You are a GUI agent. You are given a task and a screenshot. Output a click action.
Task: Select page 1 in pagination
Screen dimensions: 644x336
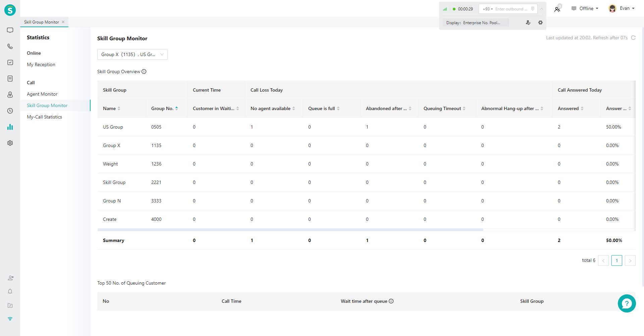coord(617,260)
